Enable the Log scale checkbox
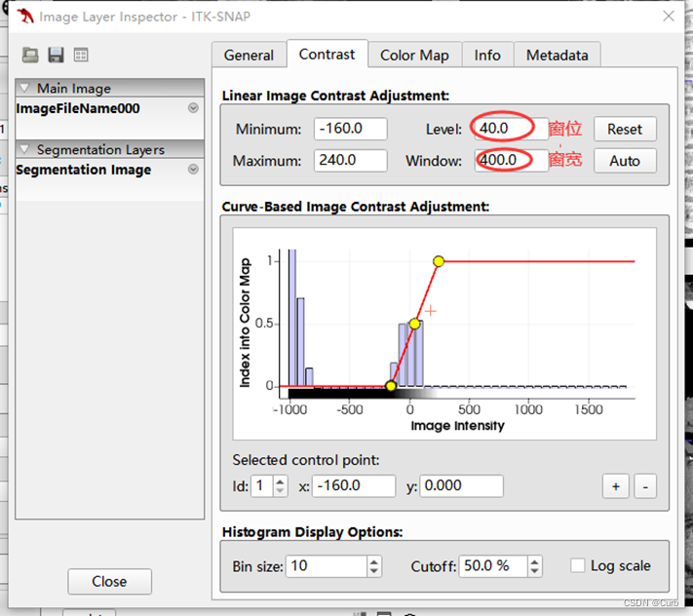Viewport: 693px width, 616px height. click(x=578, y=565)
